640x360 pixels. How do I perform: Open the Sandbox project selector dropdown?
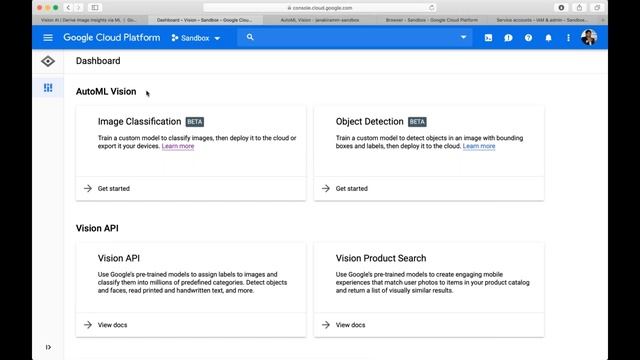[x=196, y=38]
